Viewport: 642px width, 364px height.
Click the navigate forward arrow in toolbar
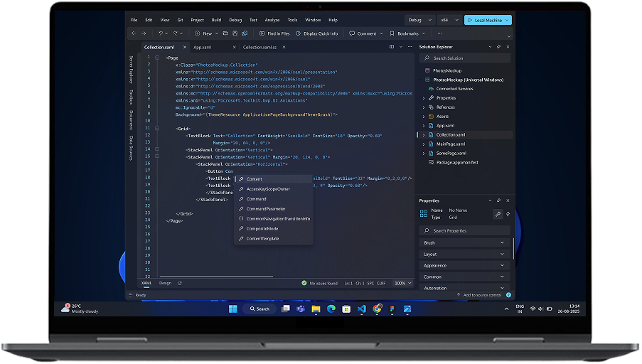(144, 33)
